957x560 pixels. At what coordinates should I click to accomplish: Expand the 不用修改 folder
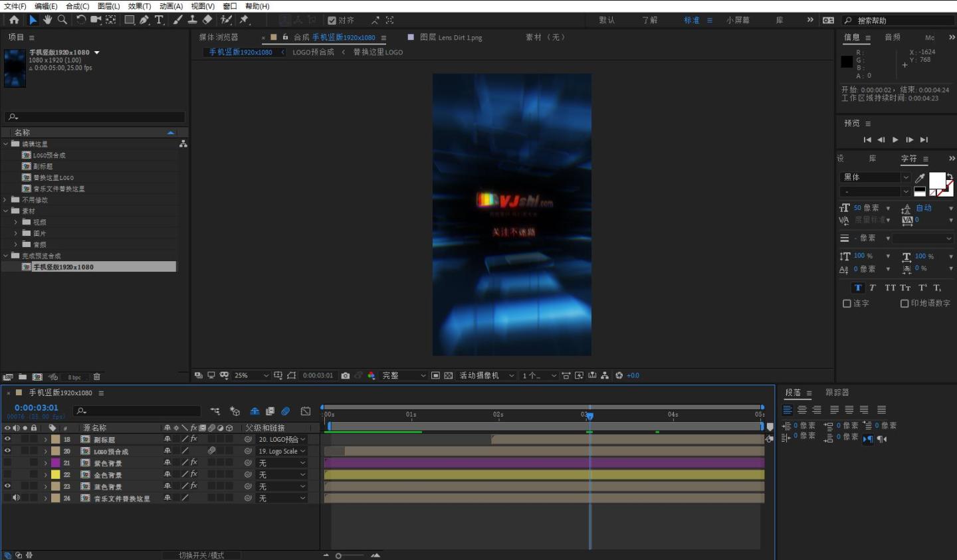tap(6, 199)
